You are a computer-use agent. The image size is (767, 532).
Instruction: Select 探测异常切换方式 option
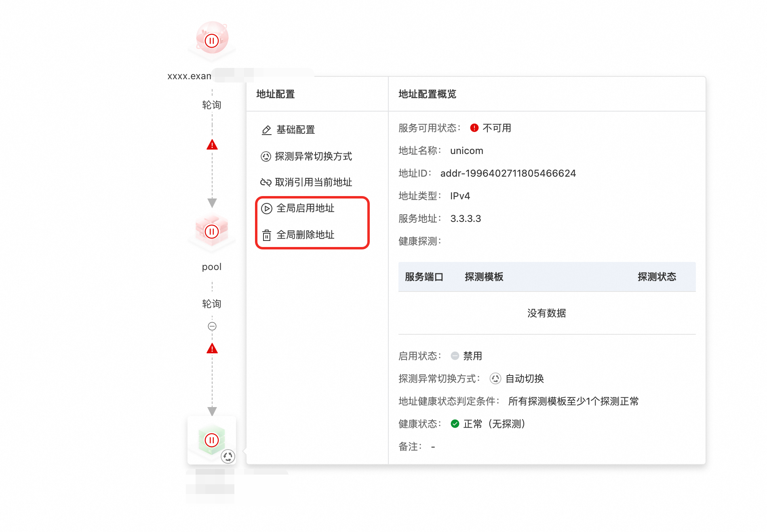point(307,156)
